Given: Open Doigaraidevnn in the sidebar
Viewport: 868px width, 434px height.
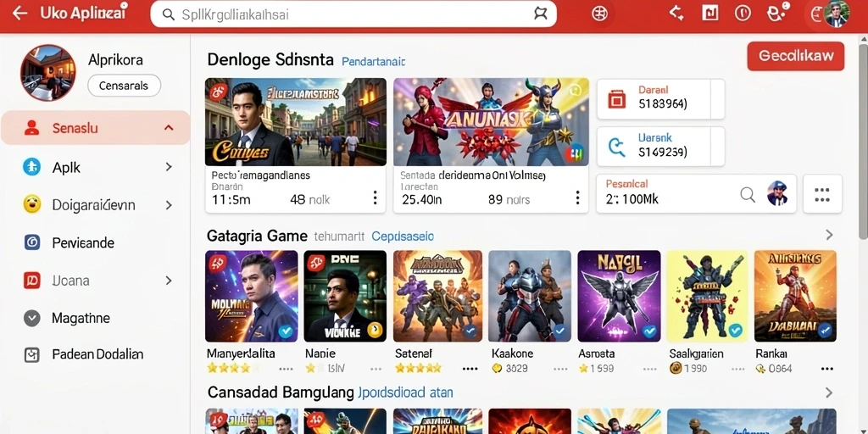Looking at the screenshot, I should tap(95, 205).
